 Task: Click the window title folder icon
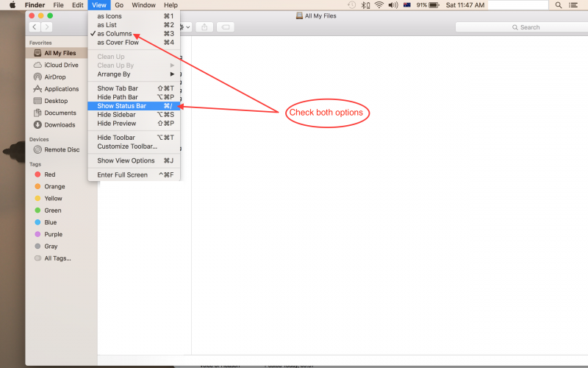point(299,15)
